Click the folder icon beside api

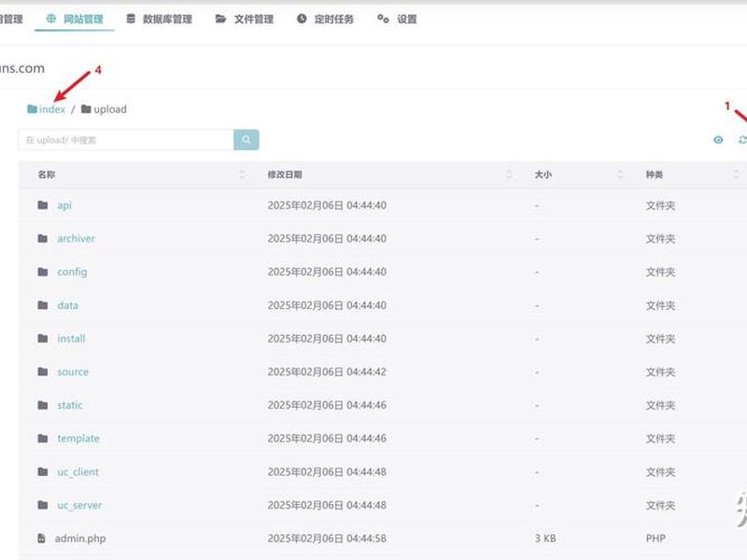click(43, 204)
